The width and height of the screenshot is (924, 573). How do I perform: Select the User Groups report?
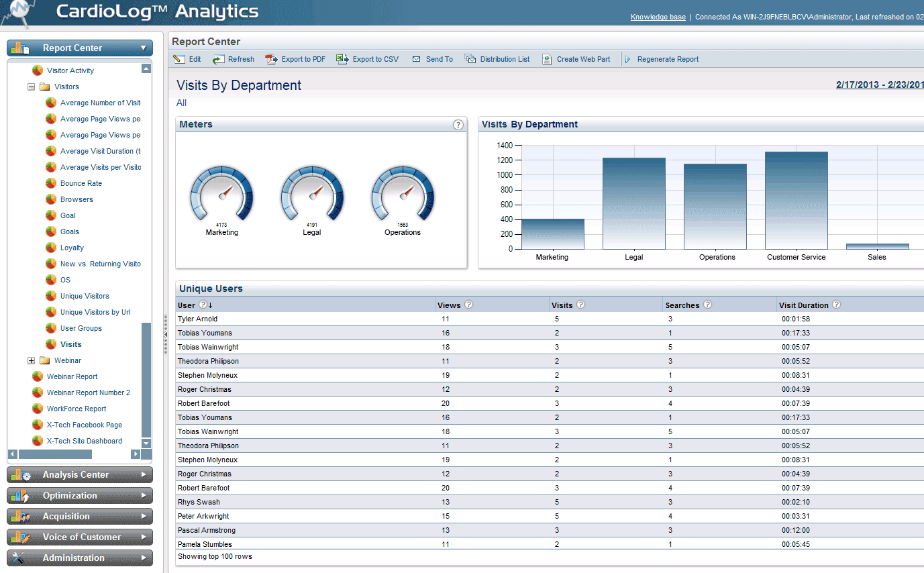(x=81, y=328)
